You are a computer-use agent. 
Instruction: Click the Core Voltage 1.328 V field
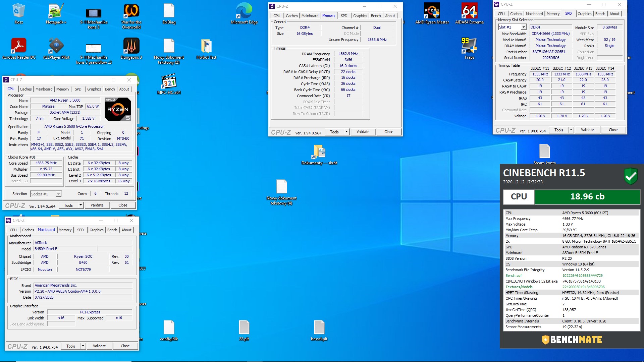tap(88, 118)
